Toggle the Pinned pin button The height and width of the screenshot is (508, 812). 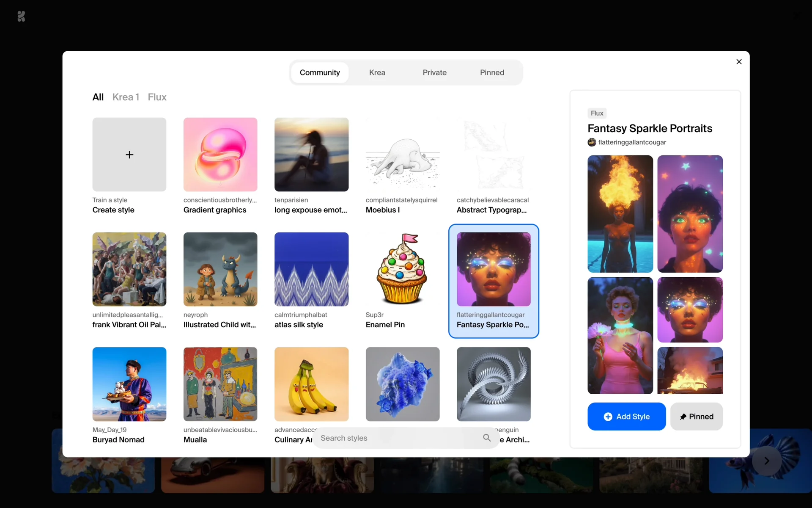pyautogui.click(x=696, y=417)
